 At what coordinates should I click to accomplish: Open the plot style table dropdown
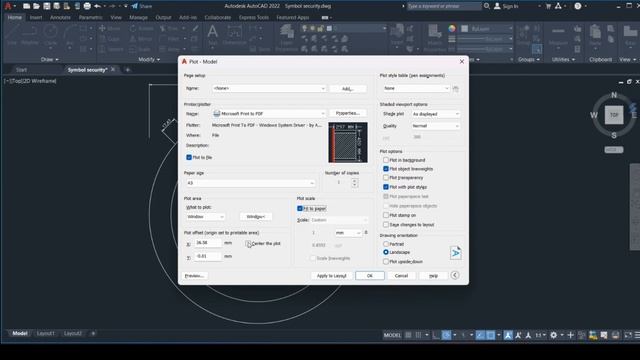pyautogui.click(x=416, y=88)
